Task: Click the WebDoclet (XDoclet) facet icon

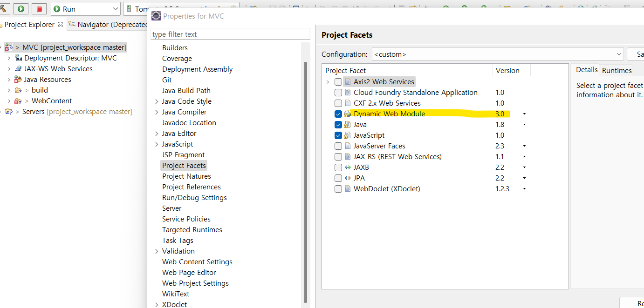Action: pos(348,189)
